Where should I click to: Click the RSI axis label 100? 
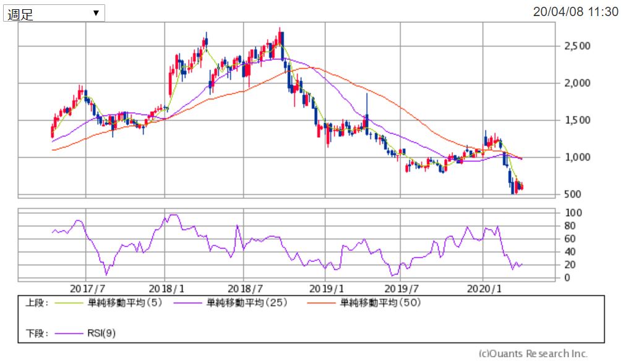(573, 213)
